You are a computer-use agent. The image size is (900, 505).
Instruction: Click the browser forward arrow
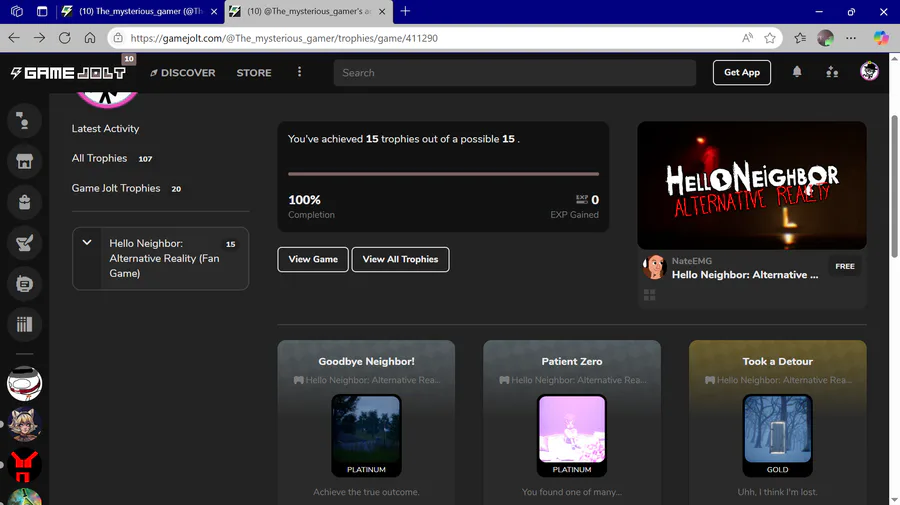[x=40, y=38]
